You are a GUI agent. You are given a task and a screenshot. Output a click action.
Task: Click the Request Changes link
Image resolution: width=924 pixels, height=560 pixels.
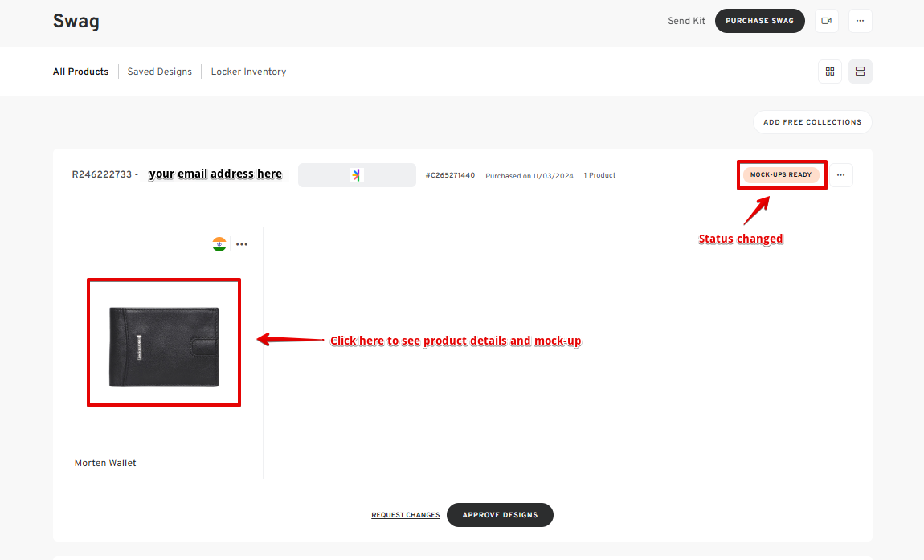point(405,515)
